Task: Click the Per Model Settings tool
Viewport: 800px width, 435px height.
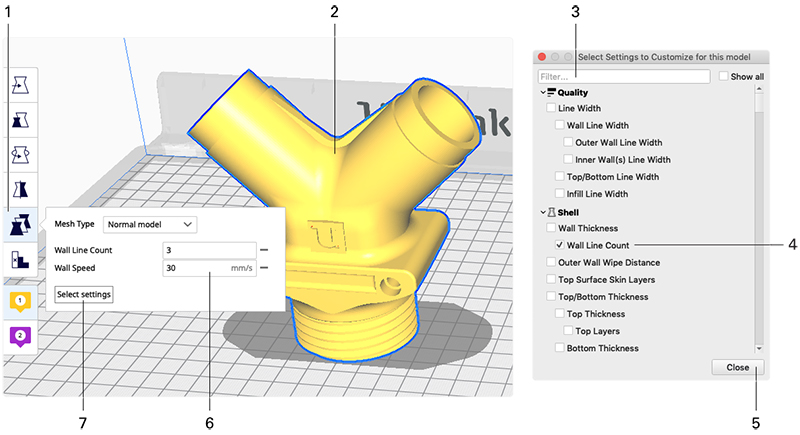Action: 20,224
